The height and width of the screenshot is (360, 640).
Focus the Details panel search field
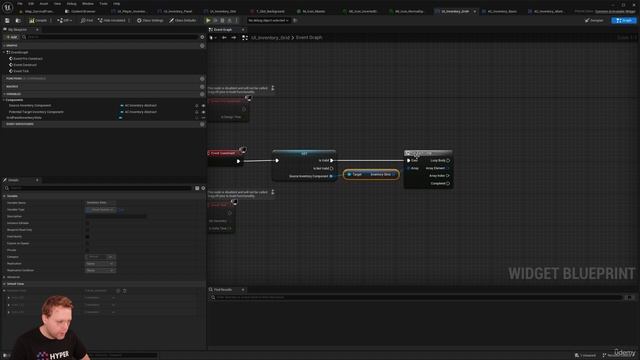tap(98, 188)
